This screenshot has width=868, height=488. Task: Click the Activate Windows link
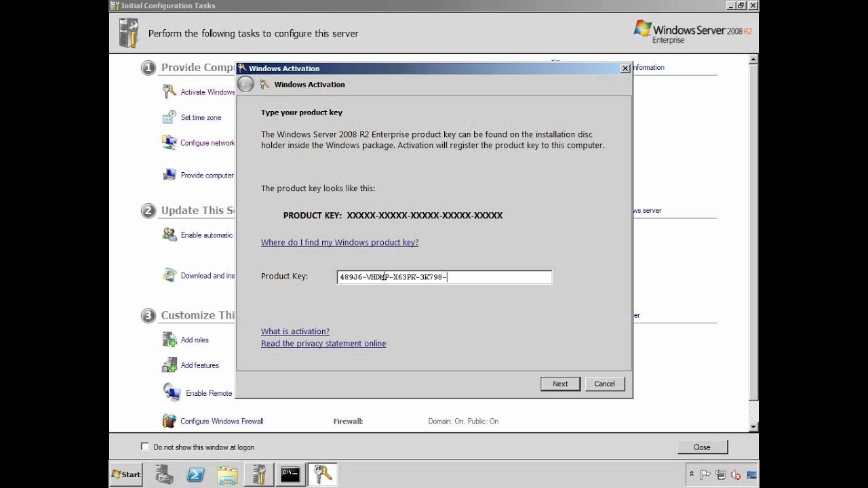pyautogui.click(x=208, y=92)
